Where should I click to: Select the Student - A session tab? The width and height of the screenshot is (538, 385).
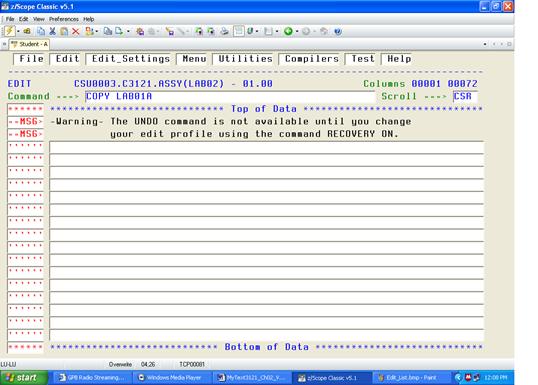pos(30,44)
